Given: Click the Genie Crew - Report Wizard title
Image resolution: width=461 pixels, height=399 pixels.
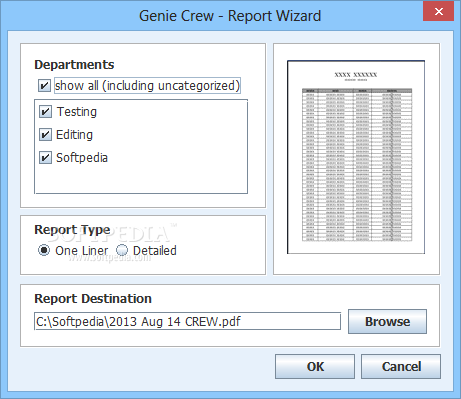Looking at the screenshot, I should point(230,16).
